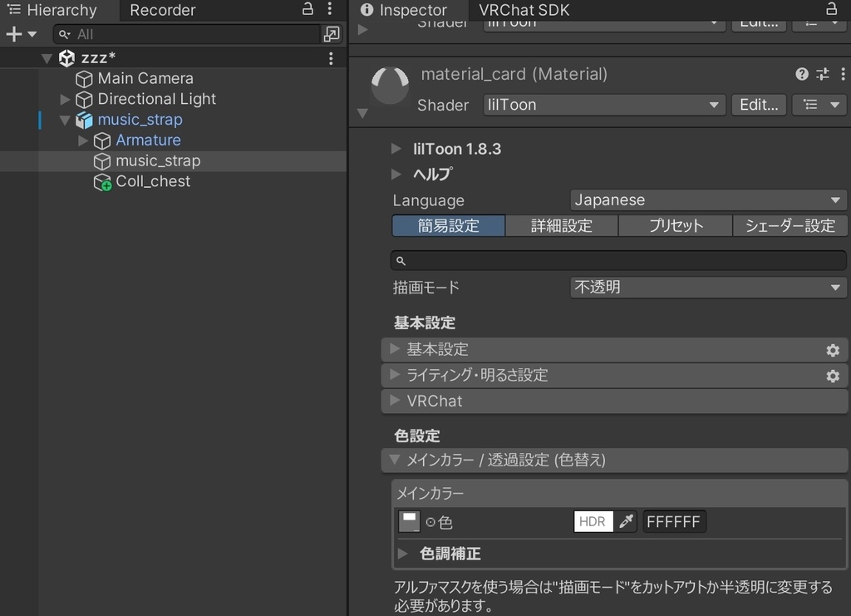Open the kebab menu on material_card
851x616 pixels.
844,74
